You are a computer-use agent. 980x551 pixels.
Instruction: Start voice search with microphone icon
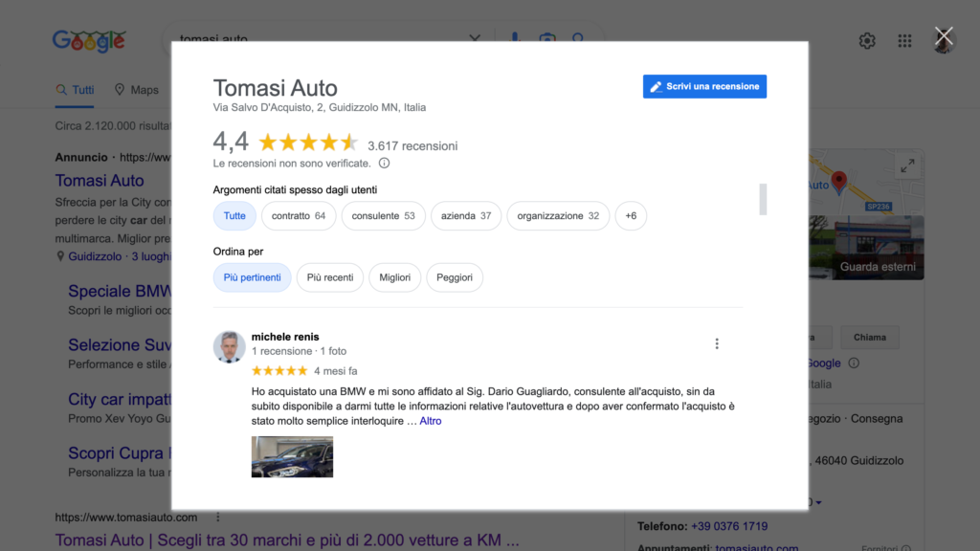(515, 38)
